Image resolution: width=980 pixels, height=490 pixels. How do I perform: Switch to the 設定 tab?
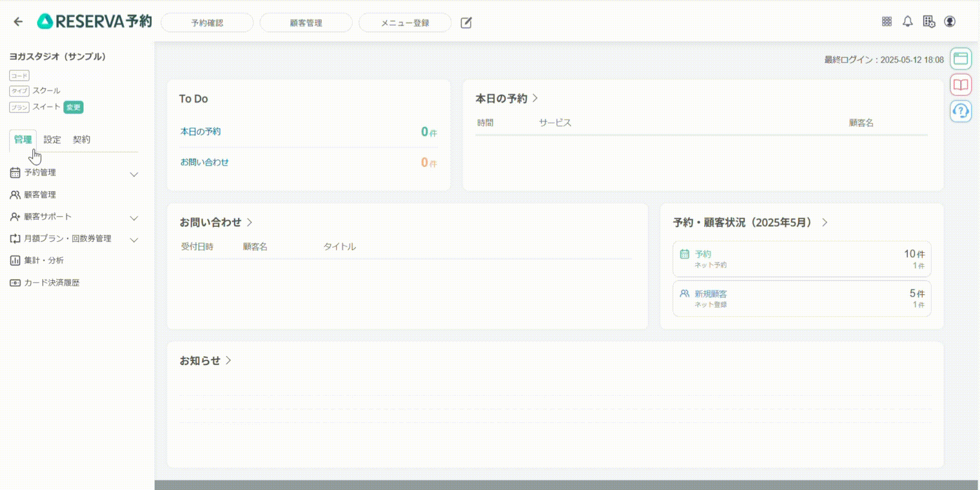(52, 139)
